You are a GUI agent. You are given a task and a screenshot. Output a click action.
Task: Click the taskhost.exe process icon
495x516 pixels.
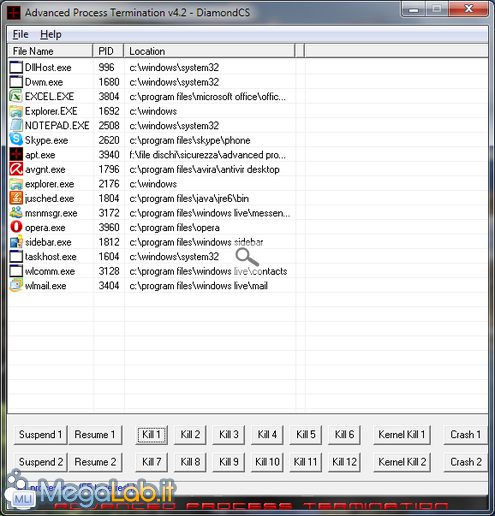click(x=16, y=257)
